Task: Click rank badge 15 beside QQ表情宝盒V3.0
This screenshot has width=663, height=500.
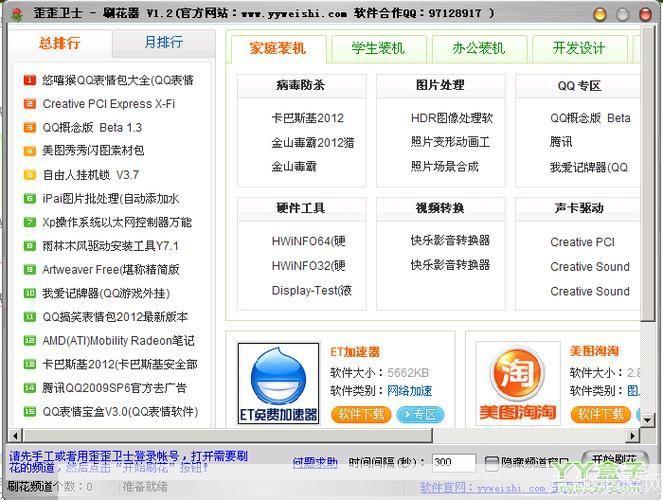Action: tap(30, 411)
